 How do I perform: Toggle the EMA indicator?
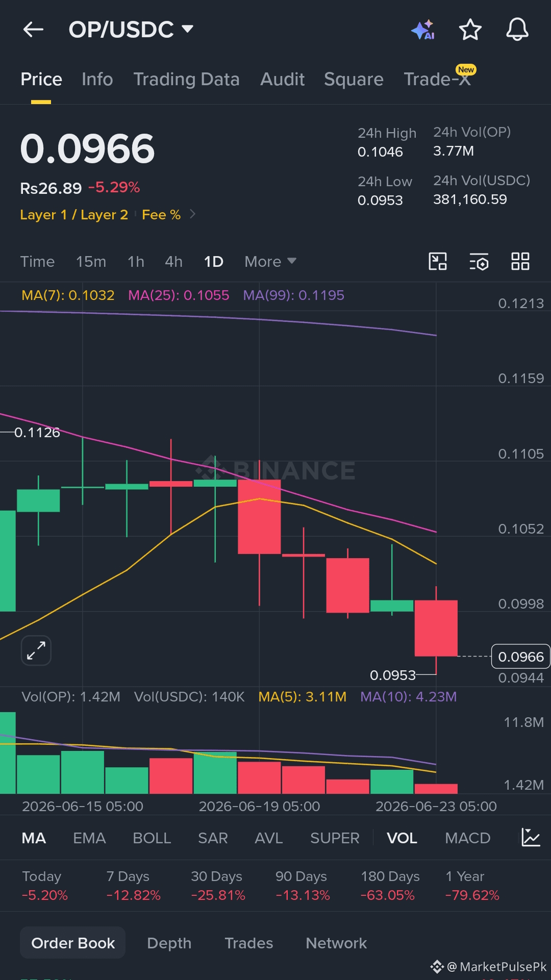[x=89, y=838]
